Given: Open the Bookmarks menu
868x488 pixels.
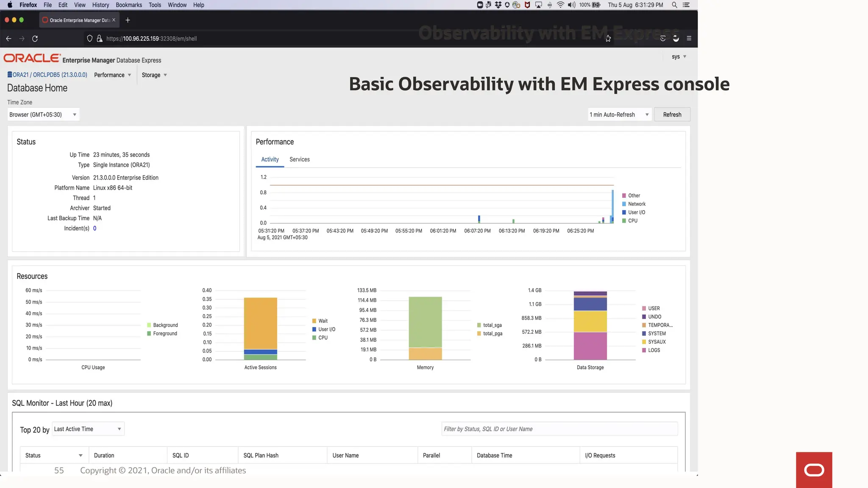Looking at the screenshot, I should (x=129, y=5).
